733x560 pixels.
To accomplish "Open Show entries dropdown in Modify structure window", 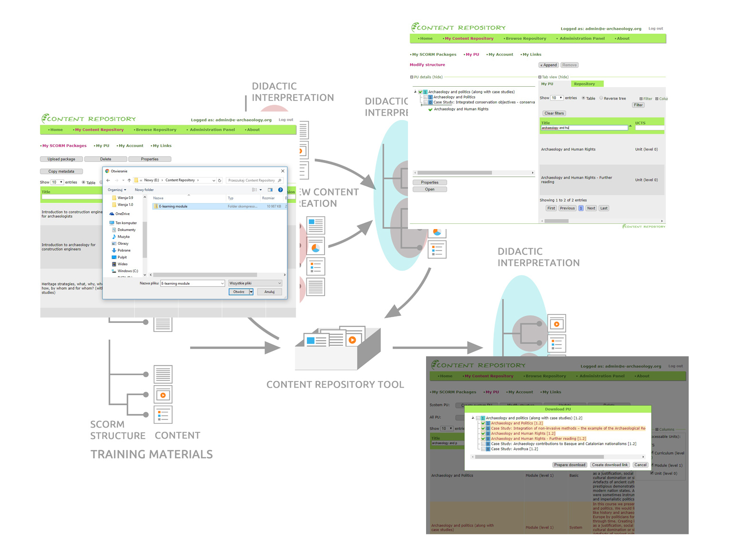I will coord(557,98).
